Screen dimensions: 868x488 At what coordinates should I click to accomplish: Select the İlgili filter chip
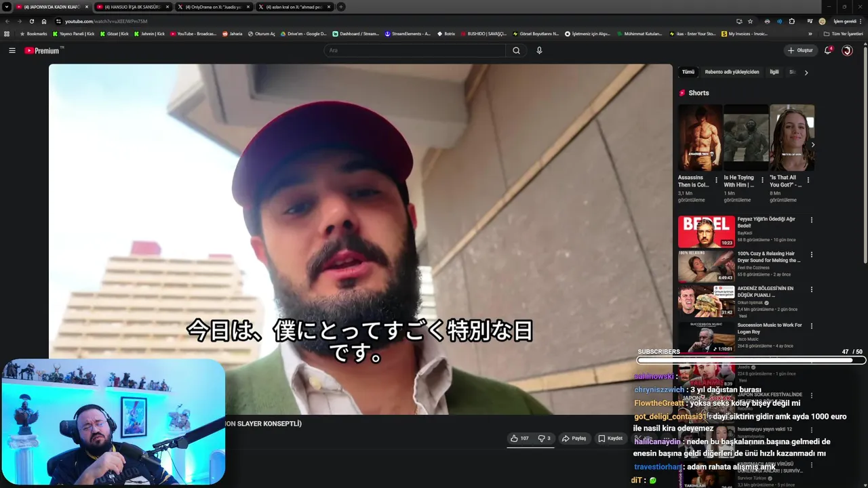pyautogui.click(x=774, y=72)
